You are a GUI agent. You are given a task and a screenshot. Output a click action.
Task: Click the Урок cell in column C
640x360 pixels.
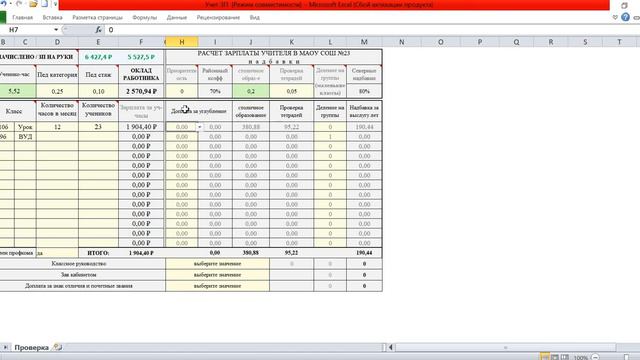(25, 127)
